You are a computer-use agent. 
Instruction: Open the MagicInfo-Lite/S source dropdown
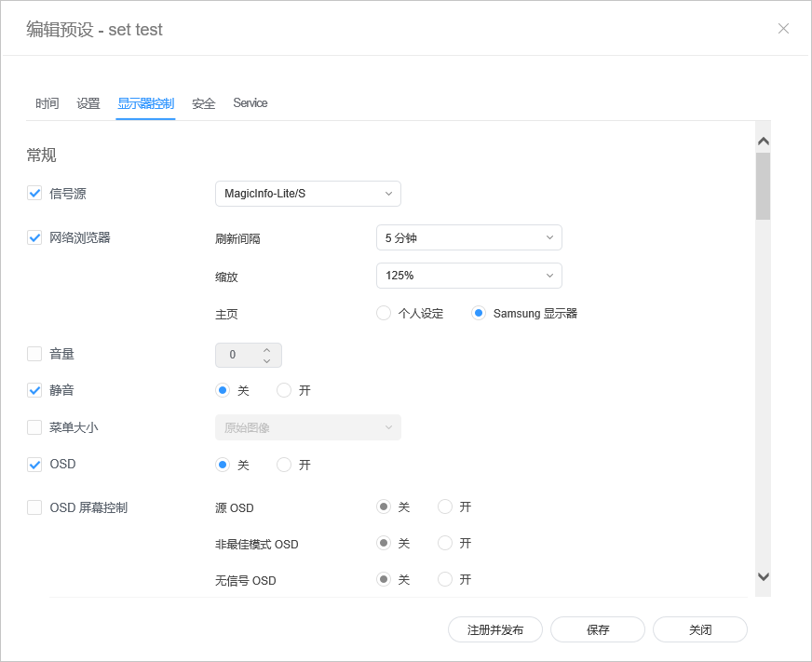(308, 194)
